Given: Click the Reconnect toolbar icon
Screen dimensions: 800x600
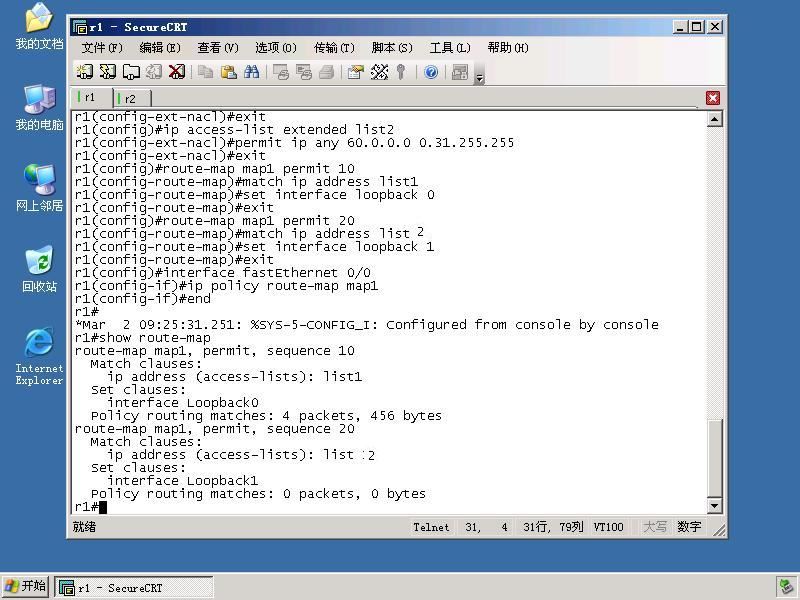Looking at the screenshot, I should click(154, 72).
